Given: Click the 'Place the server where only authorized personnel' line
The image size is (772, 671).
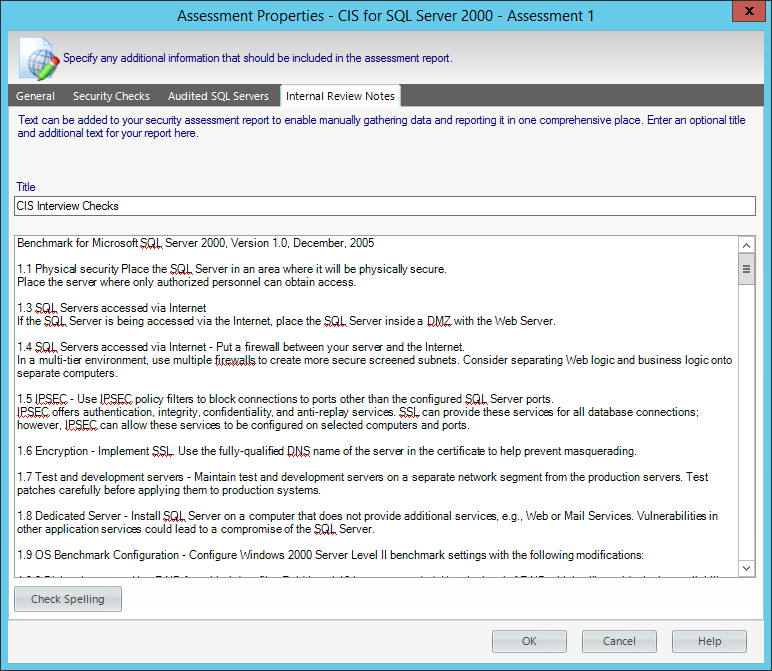Looking at the screenshot, I should [186, 282].
